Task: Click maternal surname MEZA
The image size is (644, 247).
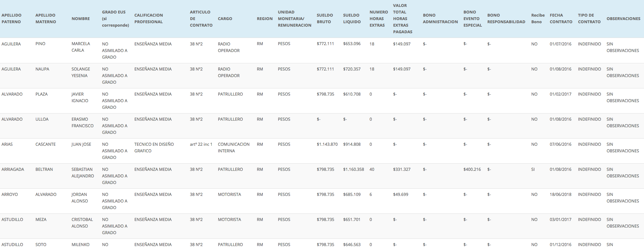Action: coord(41,219)
